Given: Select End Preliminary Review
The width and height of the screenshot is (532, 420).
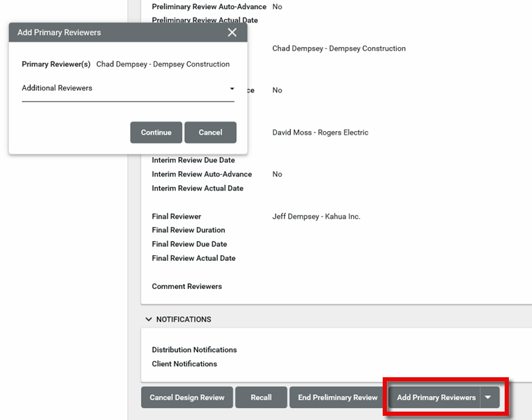Looking at the screenshot, I should (337, 398).
